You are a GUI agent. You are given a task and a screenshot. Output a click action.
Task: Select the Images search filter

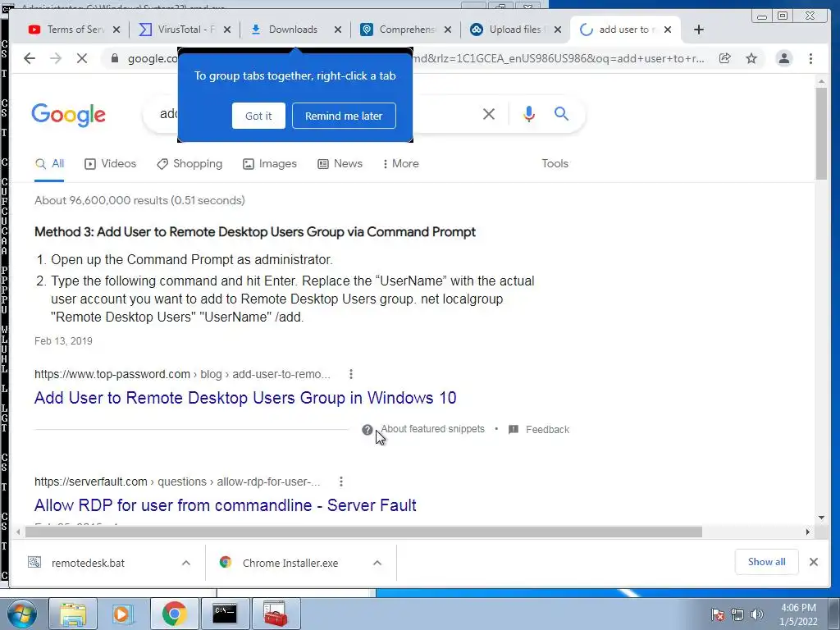pos(269,163)
